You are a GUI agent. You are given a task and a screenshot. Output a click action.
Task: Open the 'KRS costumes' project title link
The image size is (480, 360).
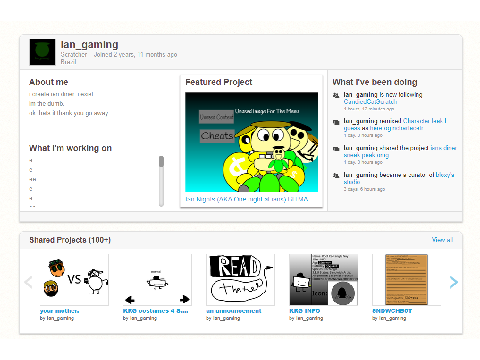pos(156,311)
